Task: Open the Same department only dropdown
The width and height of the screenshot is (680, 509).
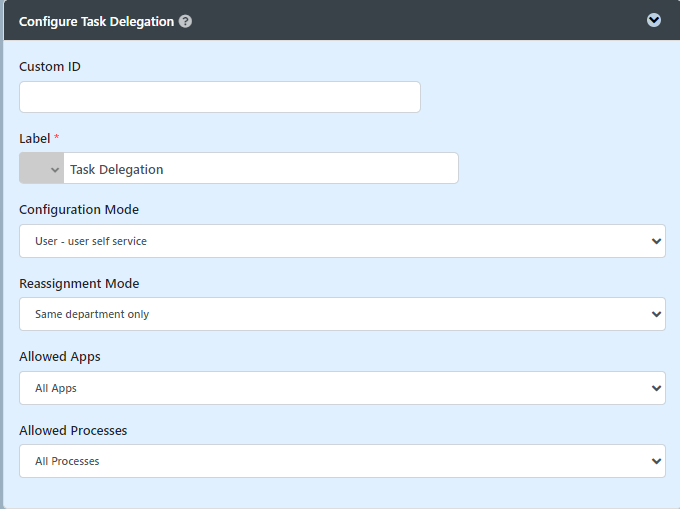Action: click(x=342, y=314)
